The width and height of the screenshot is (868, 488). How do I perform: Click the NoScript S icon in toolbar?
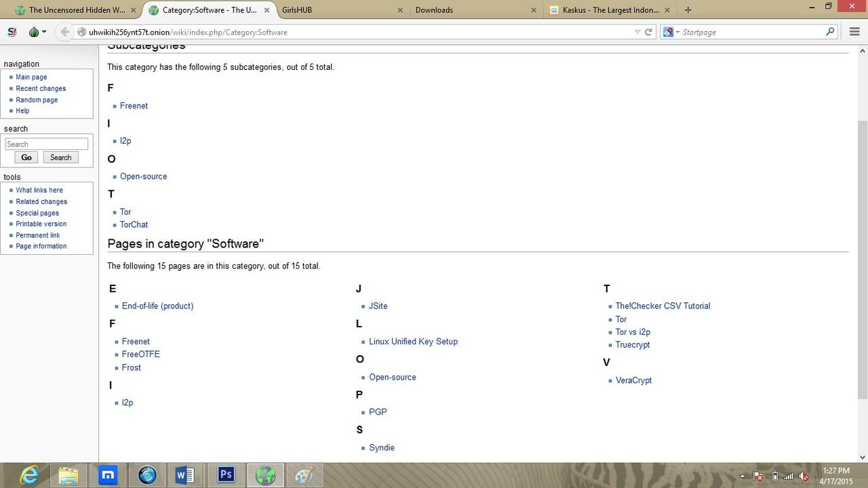pos(12,32)
